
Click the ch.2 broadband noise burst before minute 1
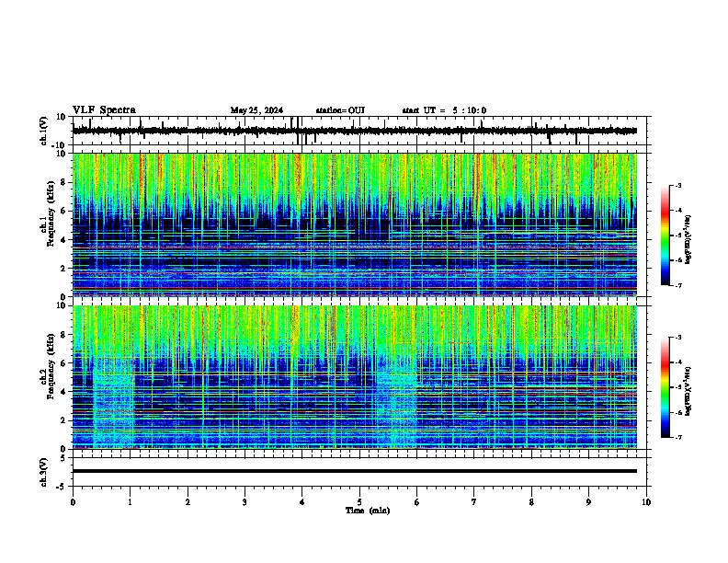[114, 404]
